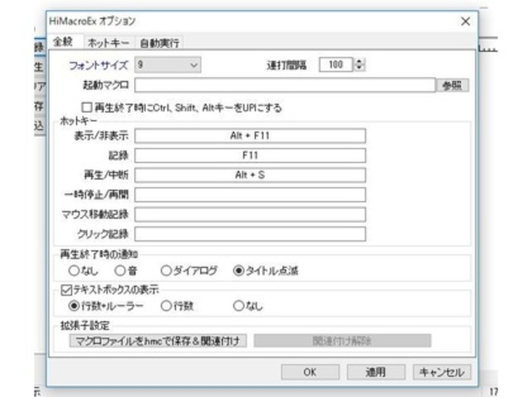This screenshot has width=532, height=397.
Task: Click the 表示/非表示 hotkey field
Action: pos(250,136)
